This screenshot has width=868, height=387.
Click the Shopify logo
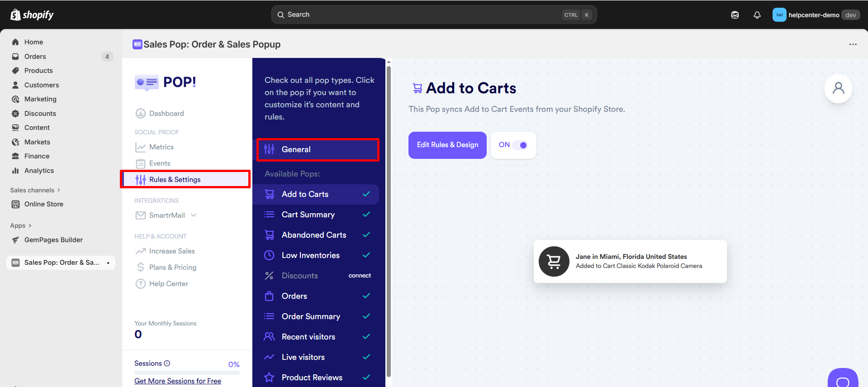(x=32, y=15)
